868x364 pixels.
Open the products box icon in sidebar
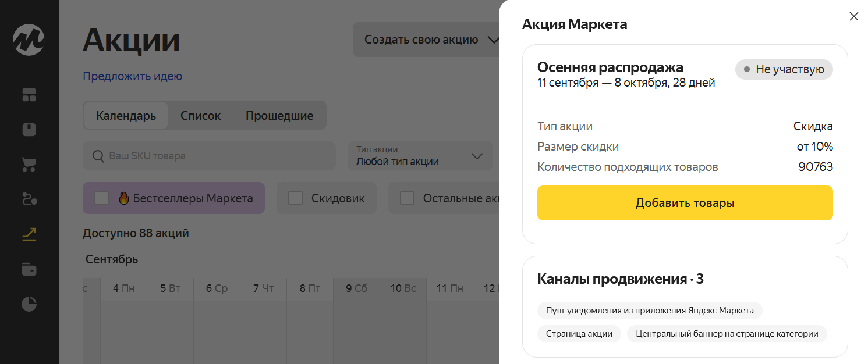[29, 129]
